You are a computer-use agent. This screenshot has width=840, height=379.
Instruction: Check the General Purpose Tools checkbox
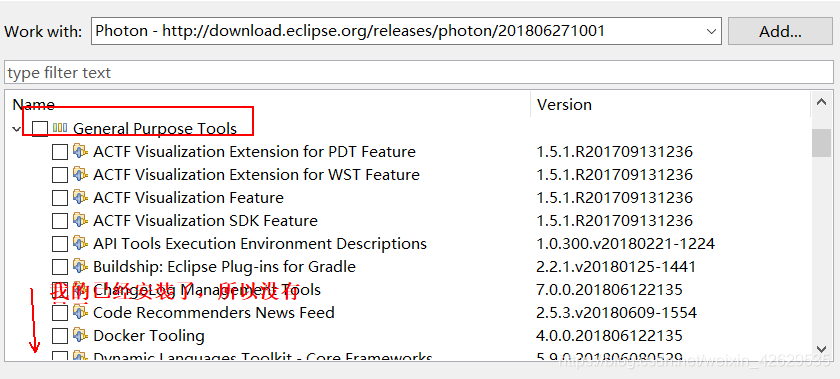40,129
